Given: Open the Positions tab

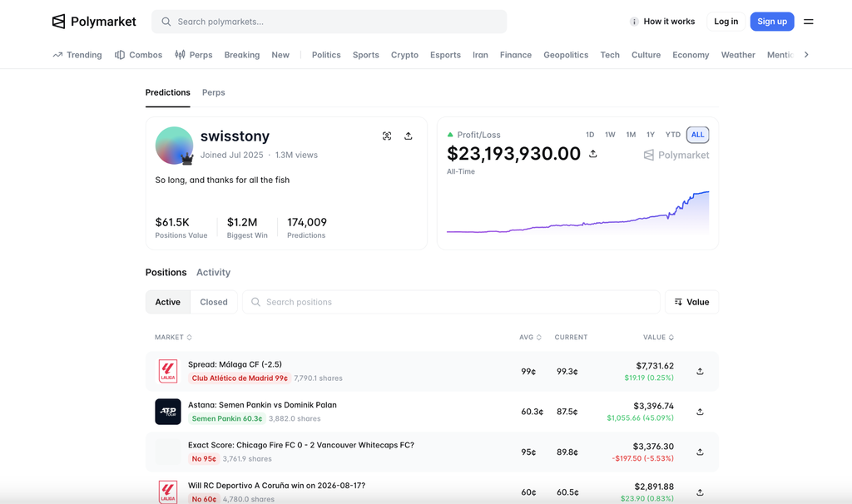Looking at the screenshot, I should (x=166, y=272).
